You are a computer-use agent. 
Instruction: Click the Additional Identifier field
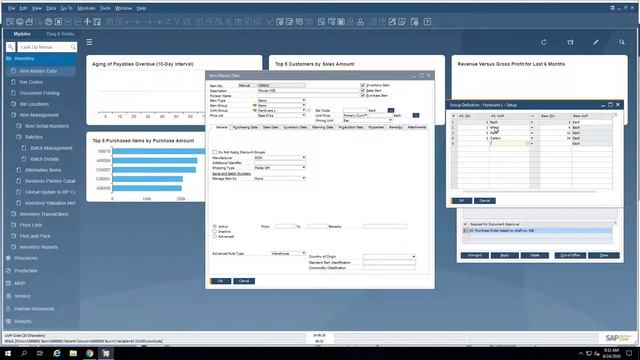point(280,163)
